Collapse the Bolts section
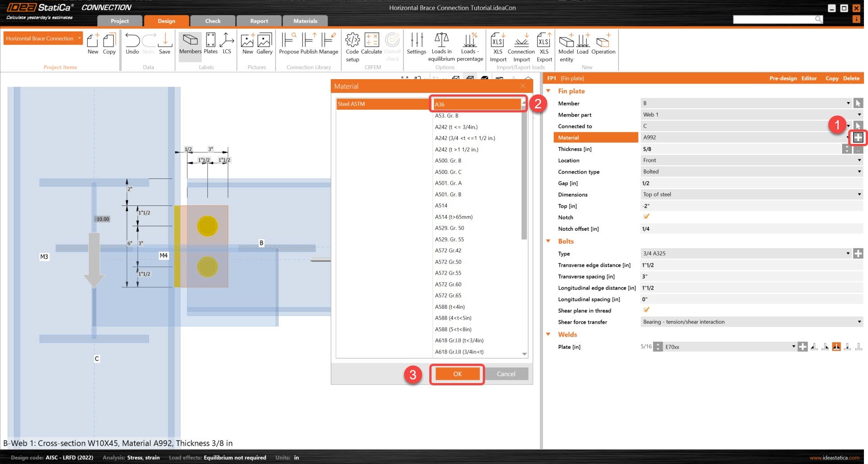Screen dimensions: 868x464 pos(549,241)
